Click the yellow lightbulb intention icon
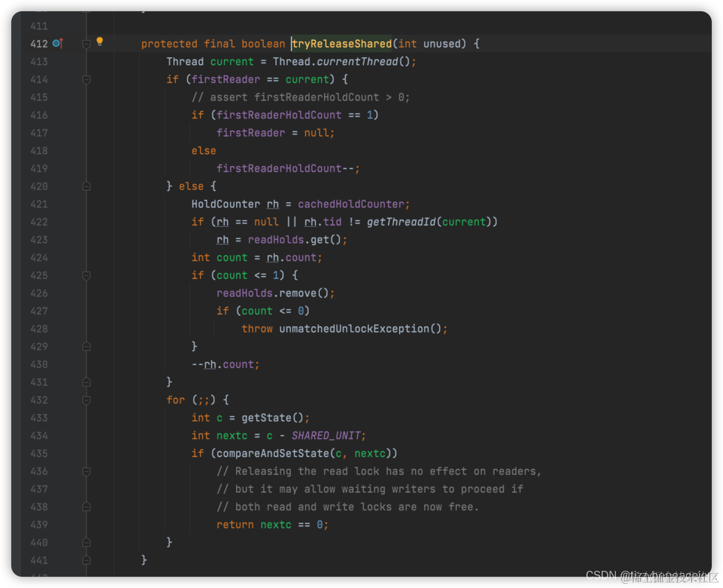723x588 pixels. [x=100, y=42]
